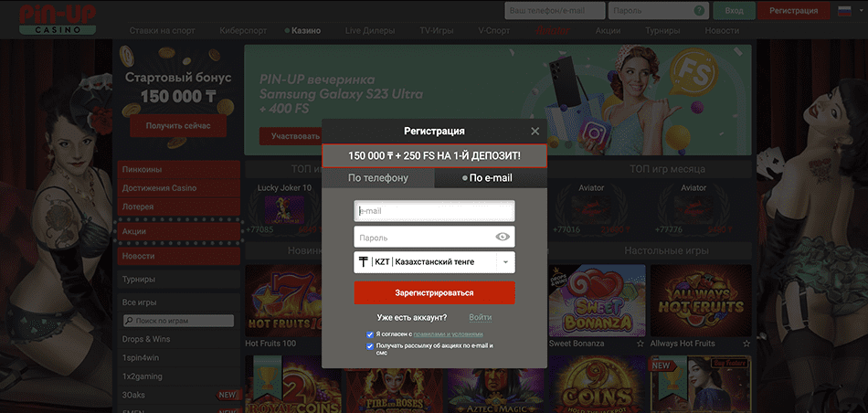This screenshot has height=413, width=868.
Task: Focus the header Ваш телефон/e-mail field
Action: (x=556, y=11)
